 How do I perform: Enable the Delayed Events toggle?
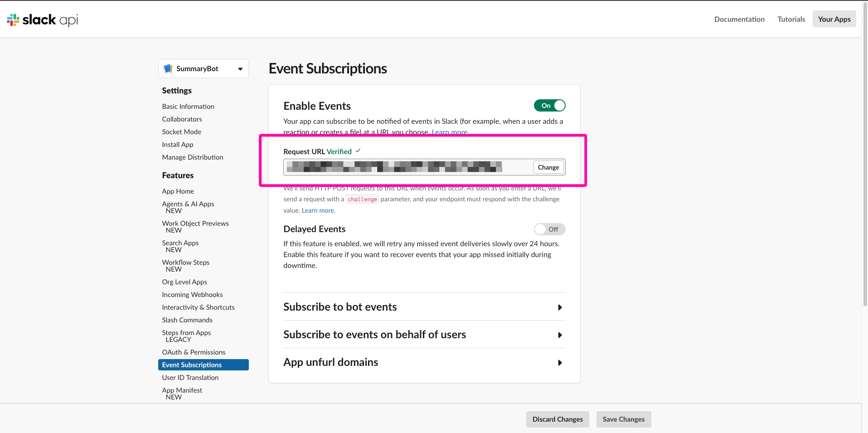[x=549, y=229]
